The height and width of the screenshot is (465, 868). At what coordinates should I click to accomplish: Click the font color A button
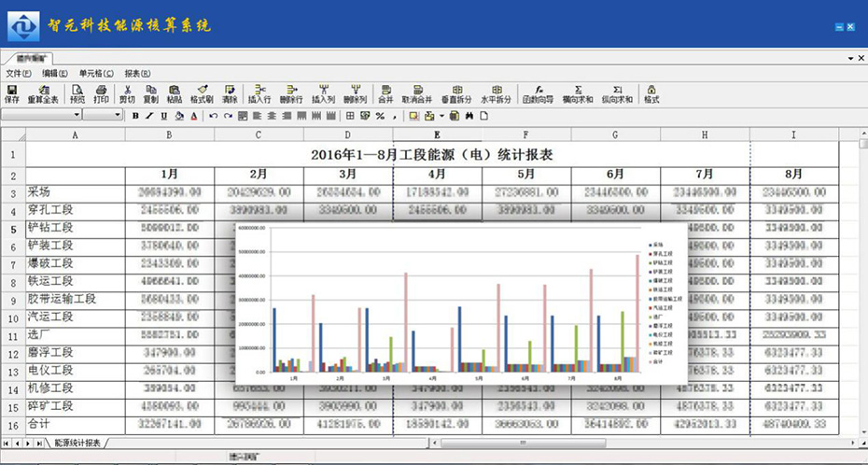[x=193, y=116]
